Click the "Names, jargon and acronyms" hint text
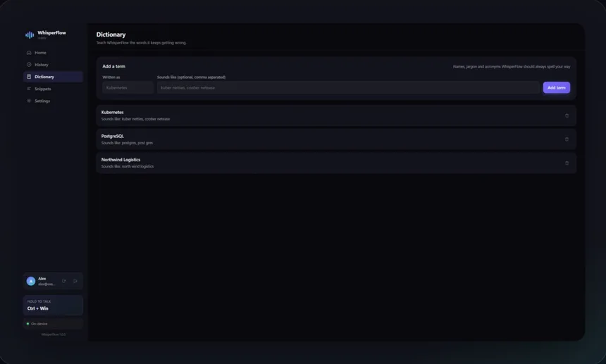Screen dimensions: 606x364 (512, 66)
